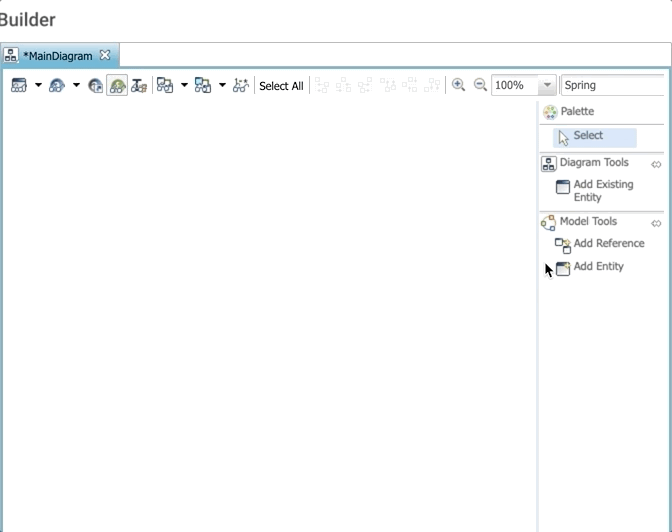Click the Diagram Tools group icon
This screenshot has height=532, width=672.
549,164
